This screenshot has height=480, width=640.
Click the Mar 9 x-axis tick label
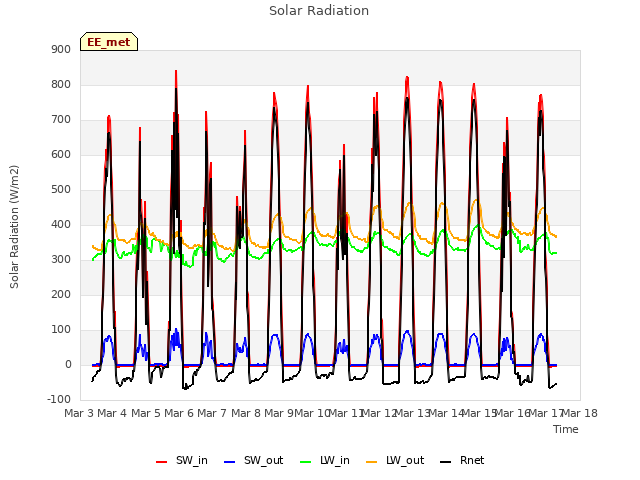click(x=279, y=413)
